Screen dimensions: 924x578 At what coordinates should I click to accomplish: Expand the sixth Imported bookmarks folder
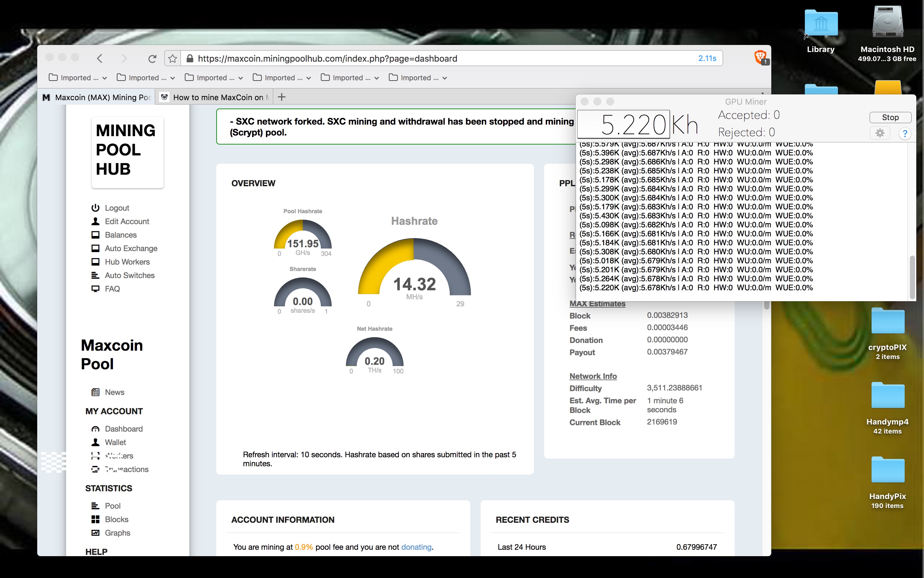[418, 78]
